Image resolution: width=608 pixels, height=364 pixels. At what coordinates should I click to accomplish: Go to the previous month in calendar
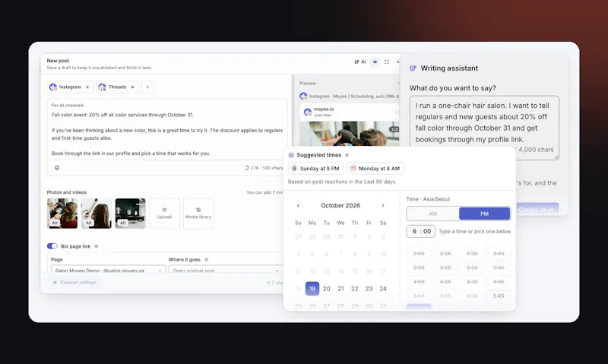(x=298, y=205)
